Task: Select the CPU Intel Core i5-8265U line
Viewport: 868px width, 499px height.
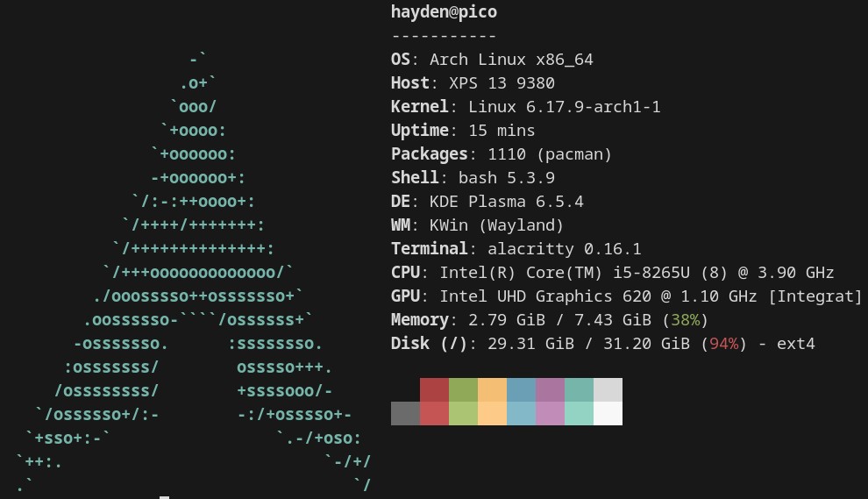Action: 612,273
